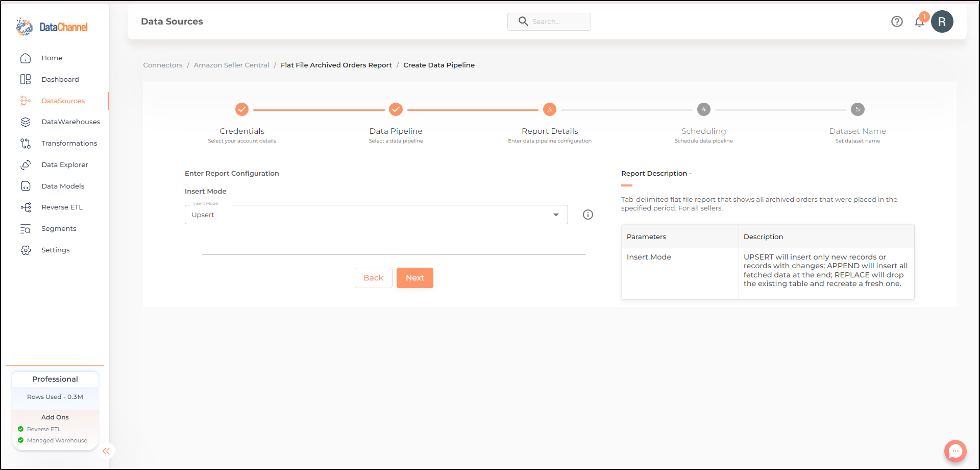
Task: Focus the Search input field
Action: 549,21
